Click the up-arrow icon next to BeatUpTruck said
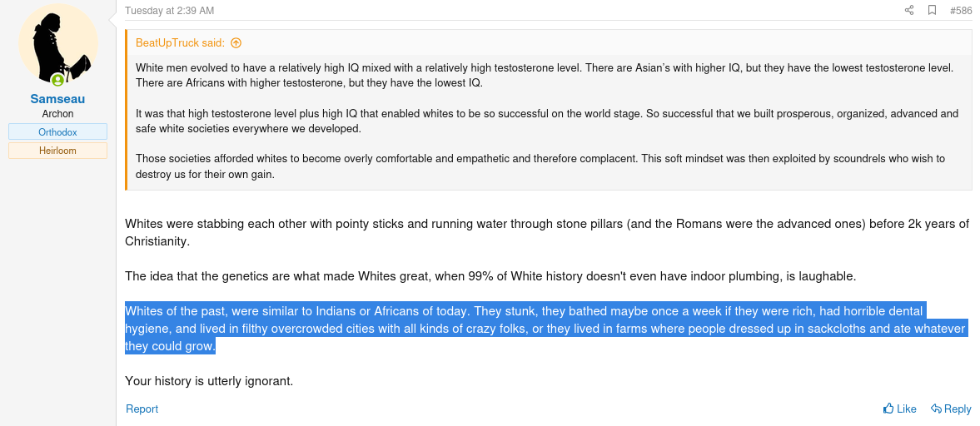The height and width of the screenshot is (426, 980). [x=236, y=43]
